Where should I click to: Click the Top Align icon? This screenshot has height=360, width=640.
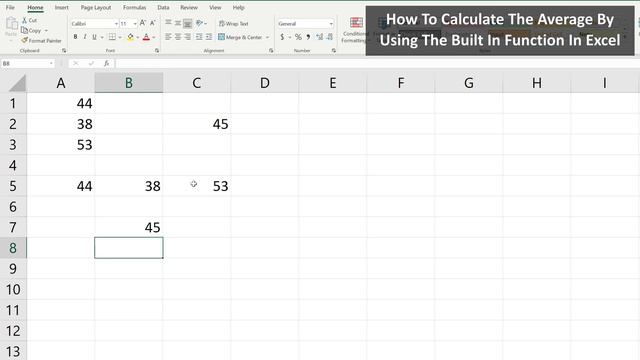coord(168,23)
